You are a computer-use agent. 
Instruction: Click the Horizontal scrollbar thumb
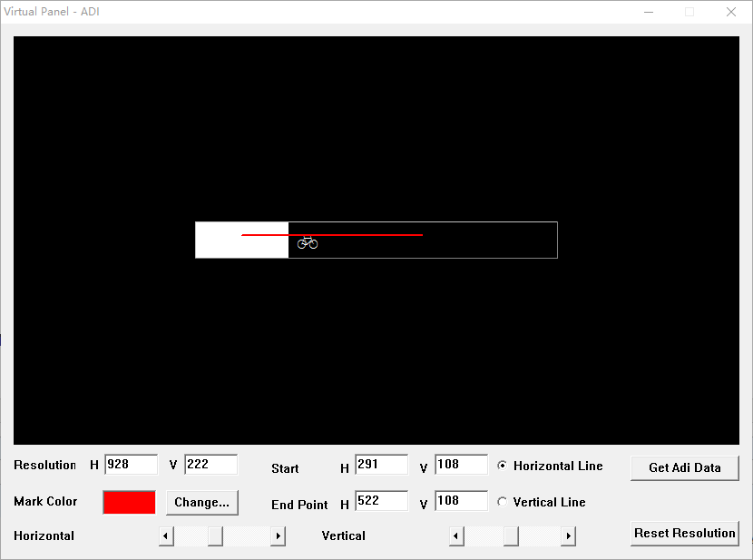click(x=215, y=536)
